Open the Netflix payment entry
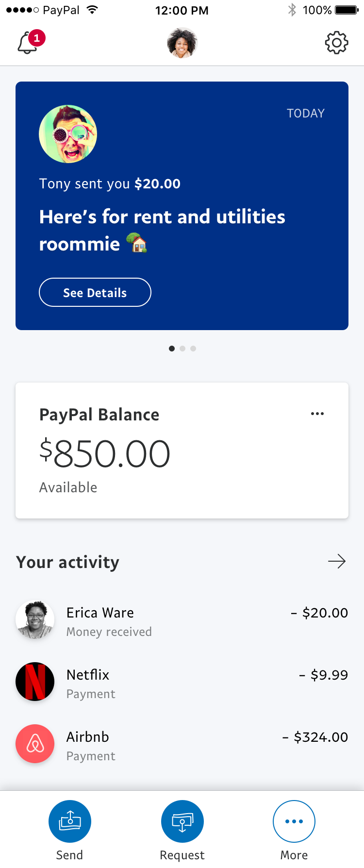Screen dimensions: 364x868 click(182, 684)
